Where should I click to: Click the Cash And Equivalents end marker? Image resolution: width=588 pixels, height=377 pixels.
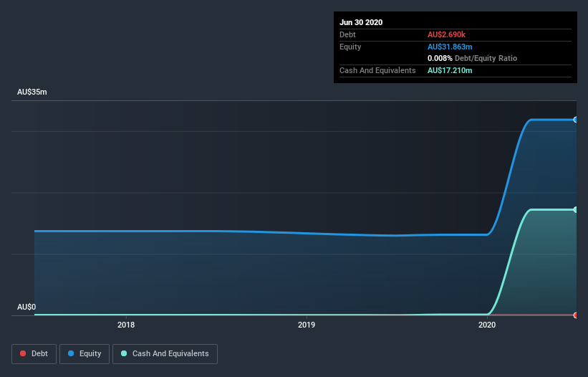576,210
